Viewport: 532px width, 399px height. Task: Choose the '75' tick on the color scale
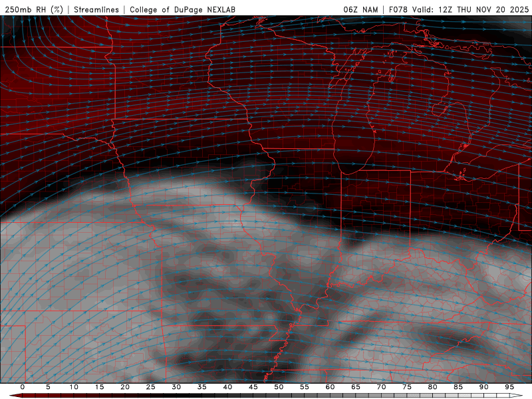tap(407, 387)
